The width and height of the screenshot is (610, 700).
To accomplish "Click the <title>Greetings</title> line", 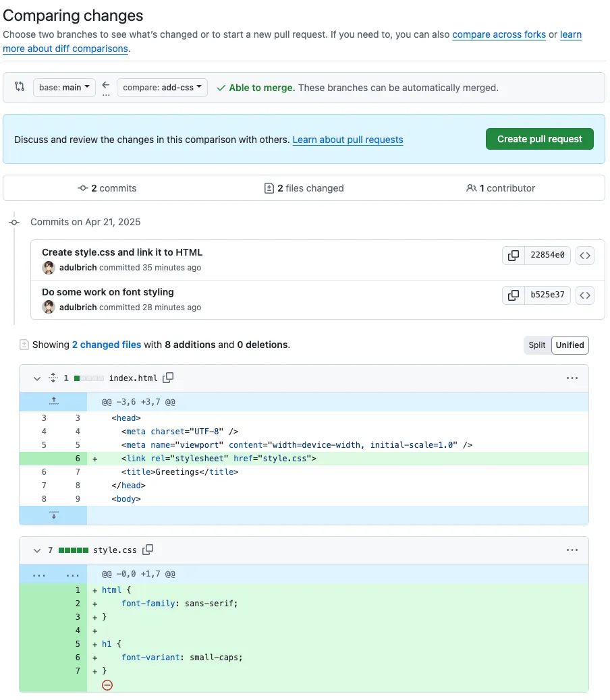I will pyautogui.click(x=304, y=472).
